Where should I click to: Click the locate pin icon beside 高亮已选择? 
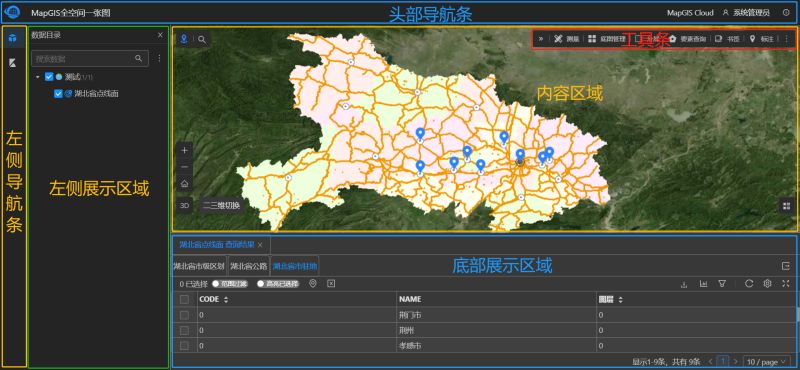313,284
